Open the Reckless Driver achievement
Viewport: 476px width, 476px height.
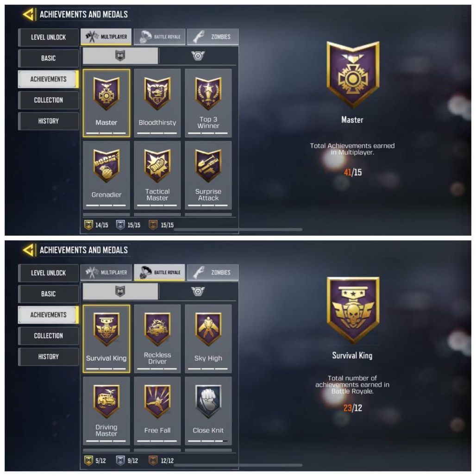[157, 339]
